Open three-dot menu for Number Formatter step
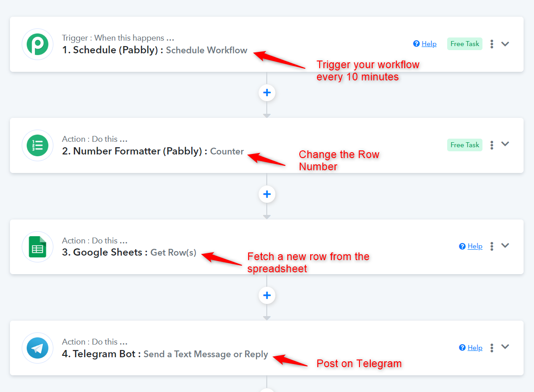534x392 pixels. (492, 145)
